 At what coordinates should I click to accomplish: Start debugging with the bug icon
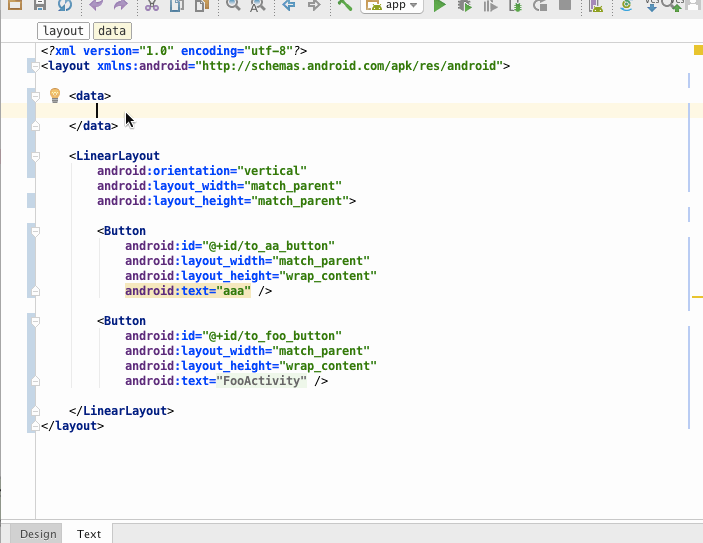[465, 5]
